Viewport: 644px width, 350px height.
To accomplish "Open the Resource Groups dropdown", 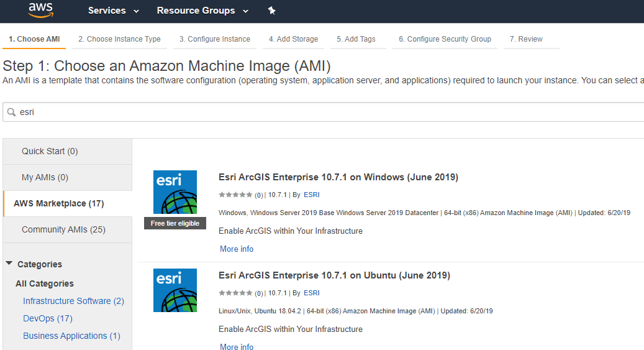I will coord(202,11).
